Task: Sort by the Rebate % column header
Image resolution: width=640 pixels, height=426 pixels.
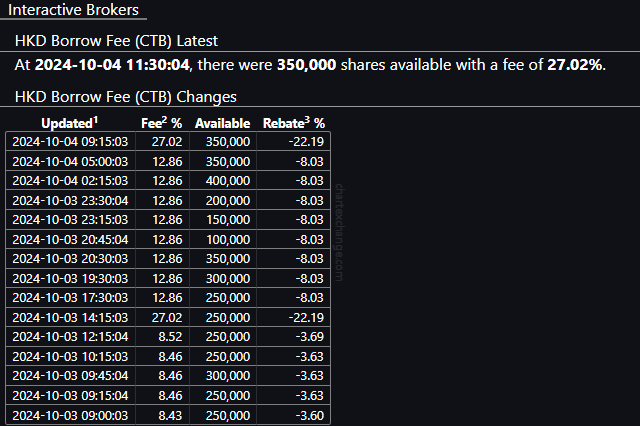Action: click(294, 123)
